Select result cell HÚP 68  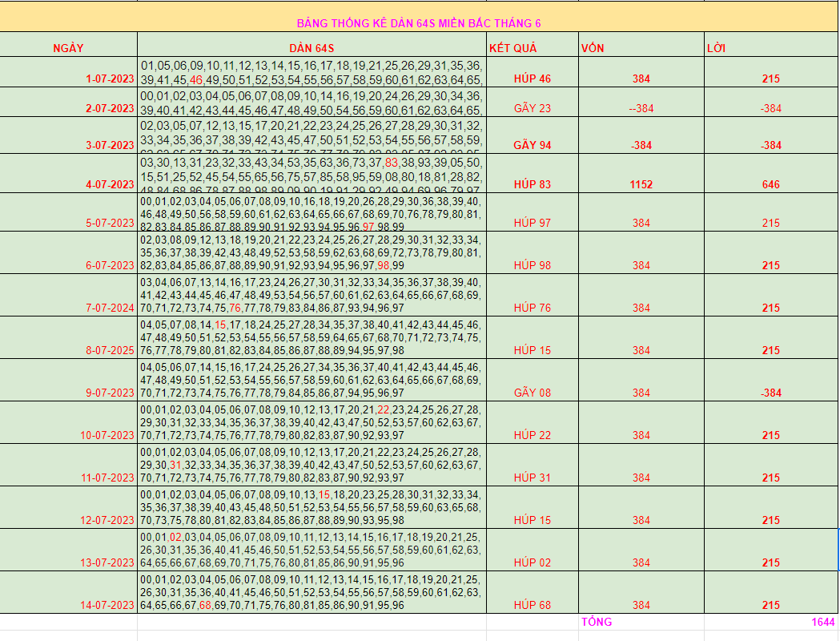tap(533, 592)
